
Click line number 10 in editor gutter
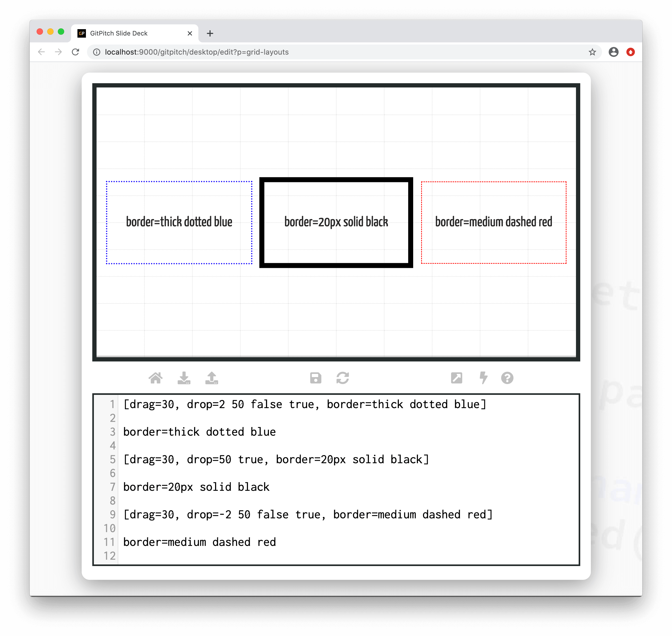pyautogui.click(x=109, y=528)
